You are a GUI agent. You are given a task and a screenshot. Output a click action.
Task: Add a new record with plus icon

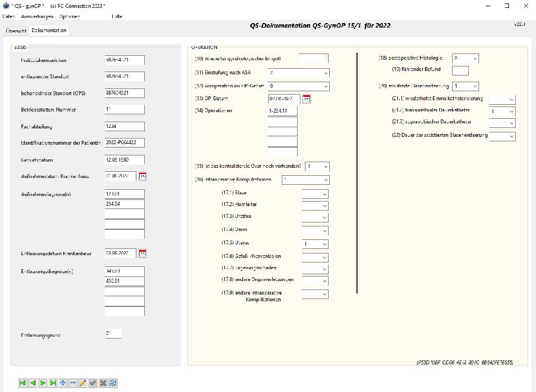point(63,383)
